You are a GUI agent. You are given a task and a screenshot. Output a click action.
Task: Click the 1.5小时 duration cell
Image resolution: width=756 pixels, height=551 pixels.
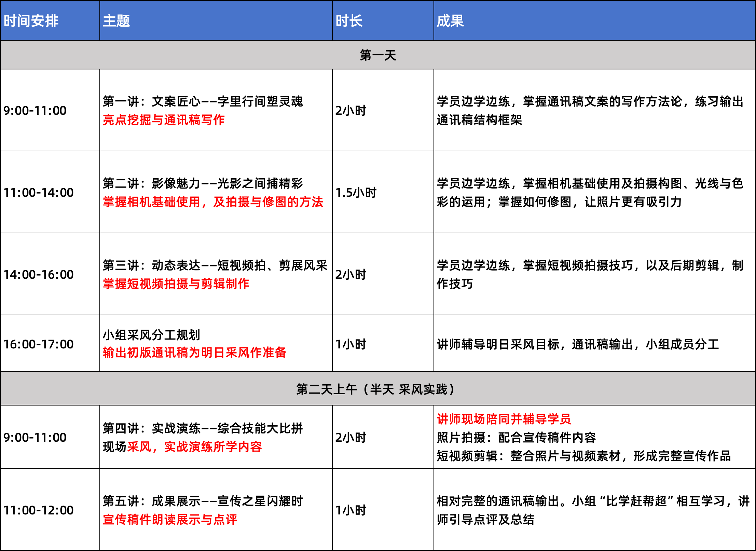[x=383, y=192]
